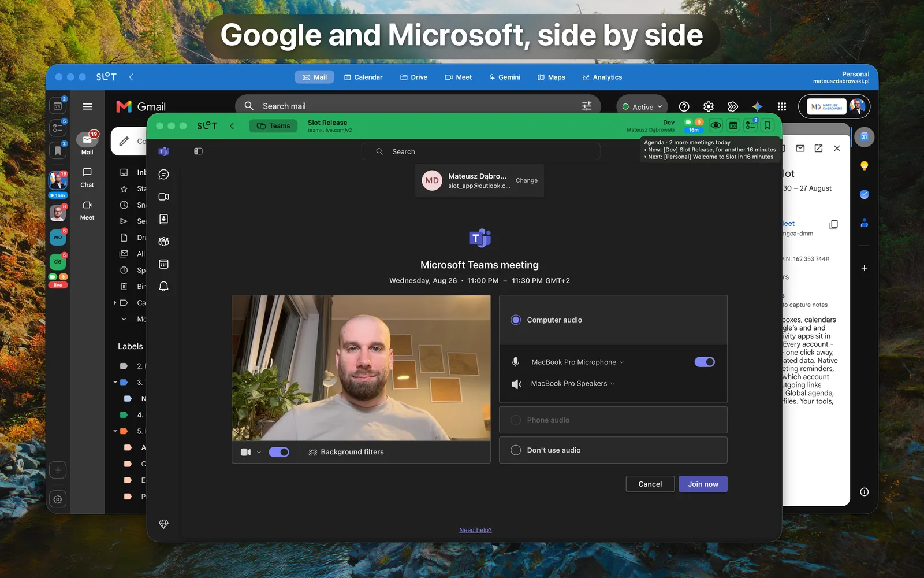The image size is (924, 578).
Task: Copy the Meet link using copy icon
Action: click(833, 224)
